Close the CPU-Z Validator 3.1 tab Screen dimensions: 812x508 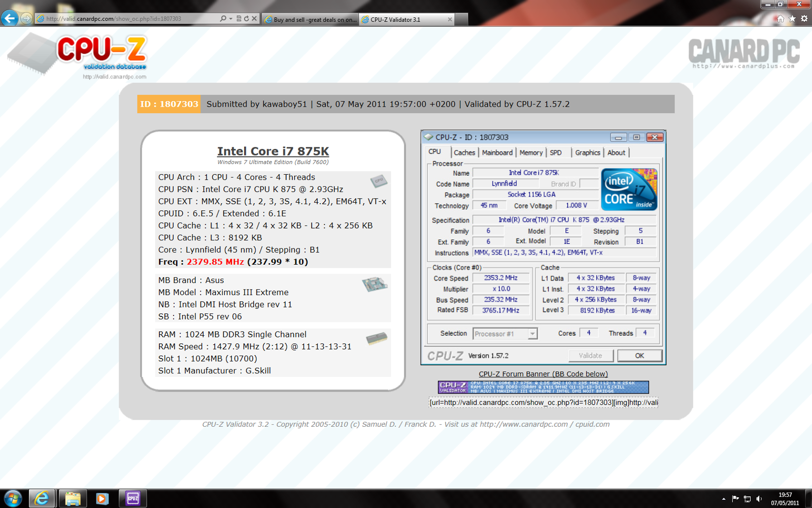(450, 19)
